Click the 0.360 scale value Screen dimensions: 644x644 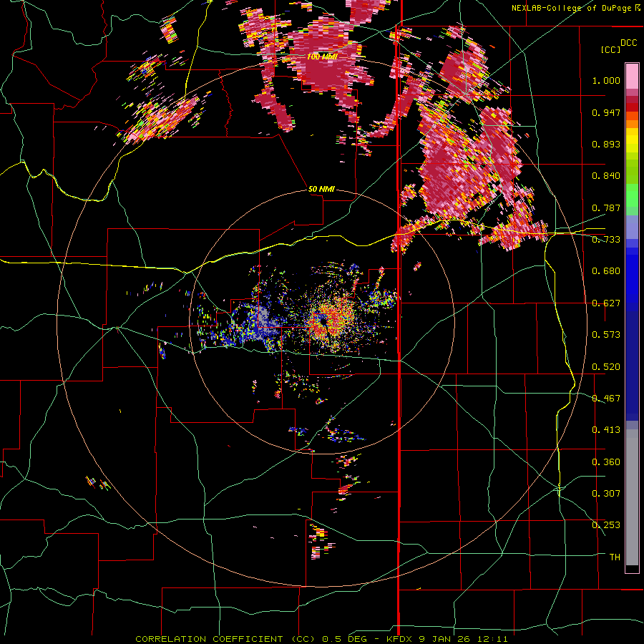(606, 462)
